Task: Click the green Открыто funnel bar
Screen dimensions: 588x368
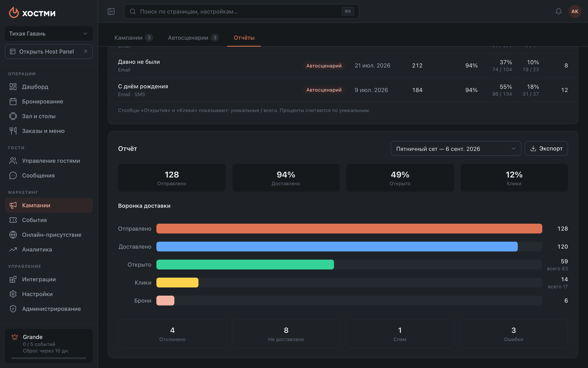Action: pos(245,265)
